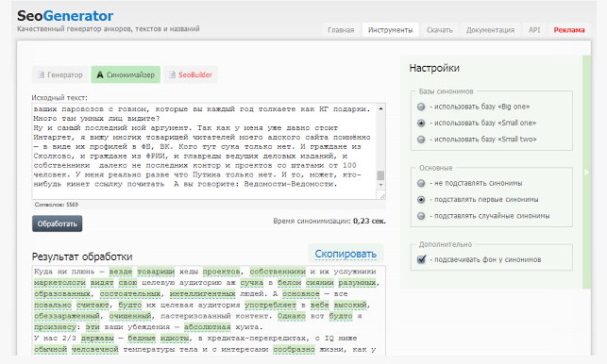Select не подставлять синонимы option

point(421,183)
